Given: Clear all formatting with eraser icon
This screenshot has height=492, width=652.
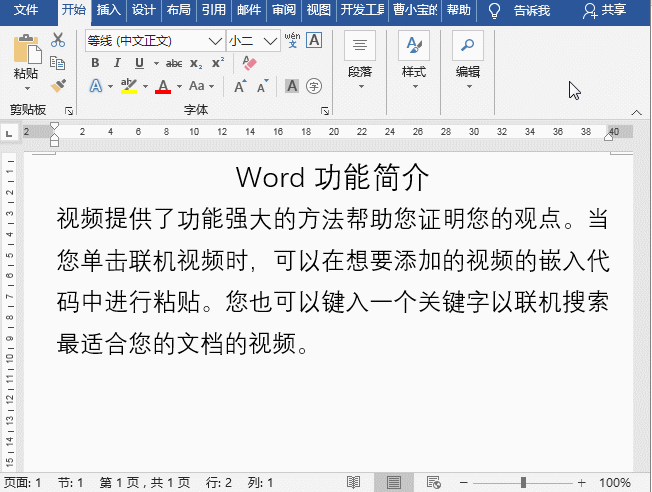Looking at the screenshot, I should (249, 63).
